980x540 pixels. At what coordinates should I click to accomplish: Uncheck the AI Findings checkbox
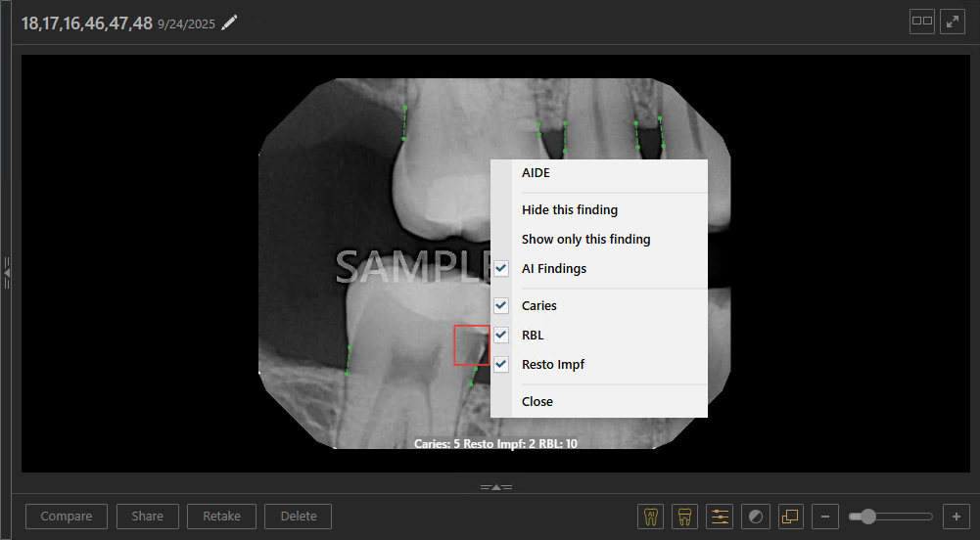click(501, 268)
